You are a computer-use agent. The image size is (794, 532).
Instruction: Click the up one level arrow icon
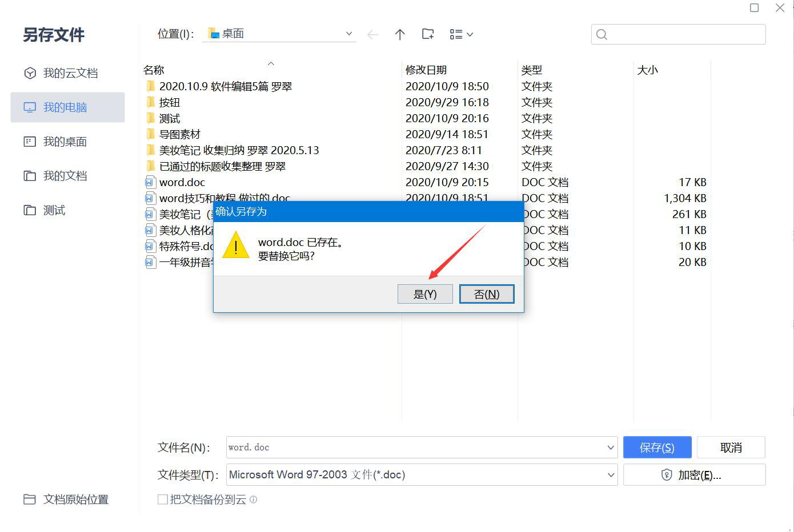[400, 34]
